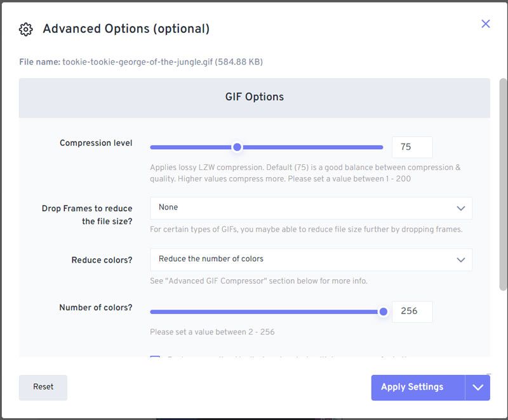508x420 pixels.
Task: Click the 'Advanced GIF Compressor' hint text
Action: point(258,281)
